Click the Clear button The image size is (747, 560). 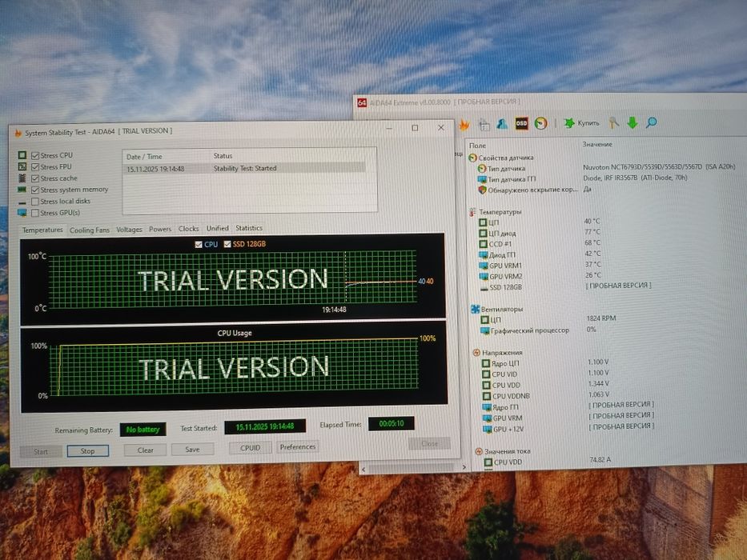pos(145,450)
